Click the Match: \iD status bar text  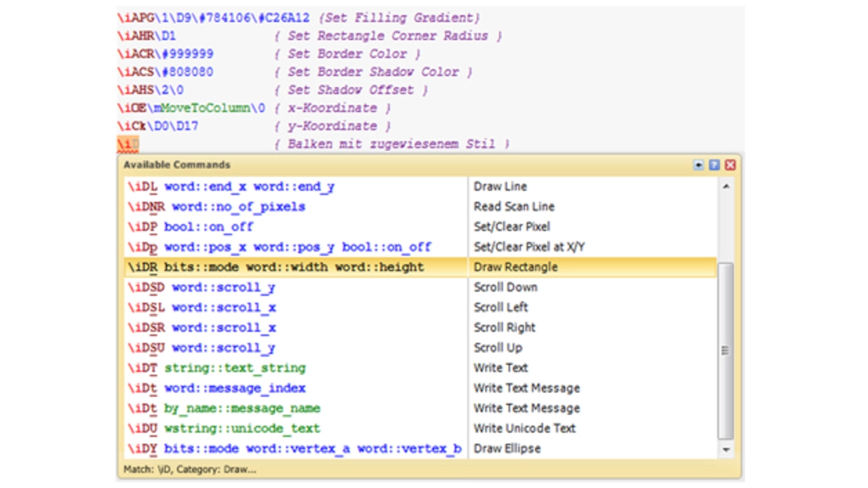coord(190,469)
